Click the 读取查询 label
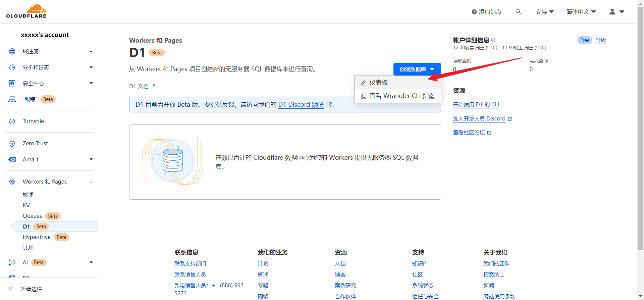The width and height of the screenshot is (644, 300). point(462,61)
